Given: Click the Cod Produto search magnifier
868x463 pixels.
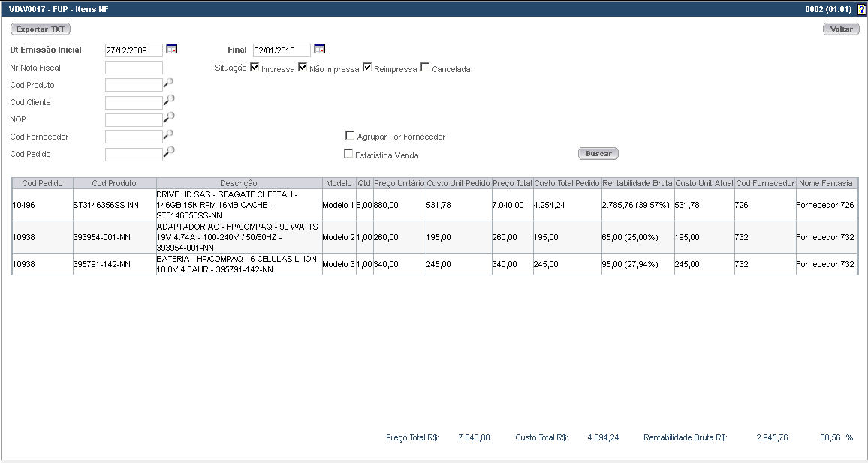Looking at the screenshot, I should pos(169,83).
